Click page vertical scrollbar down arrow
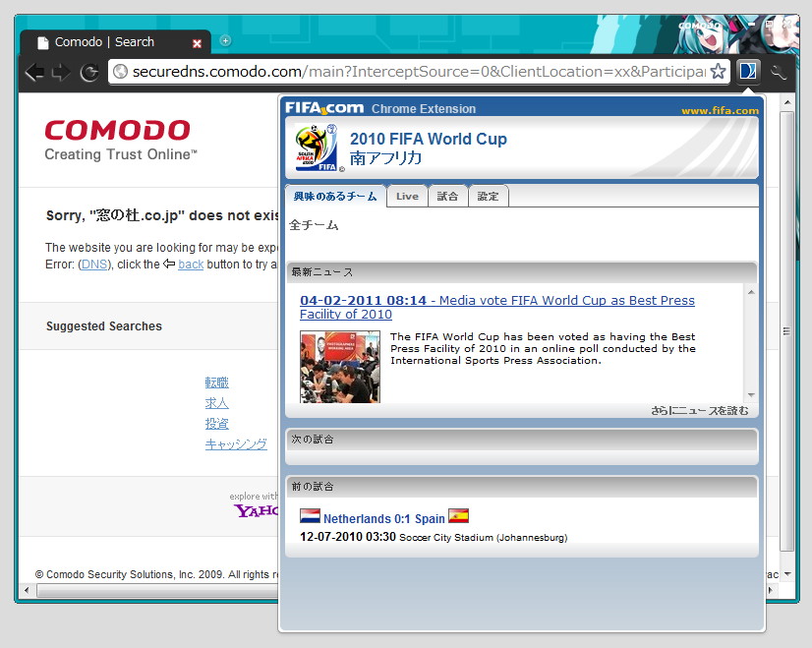This screenshot has height=648, width=812. coord(787,574)
